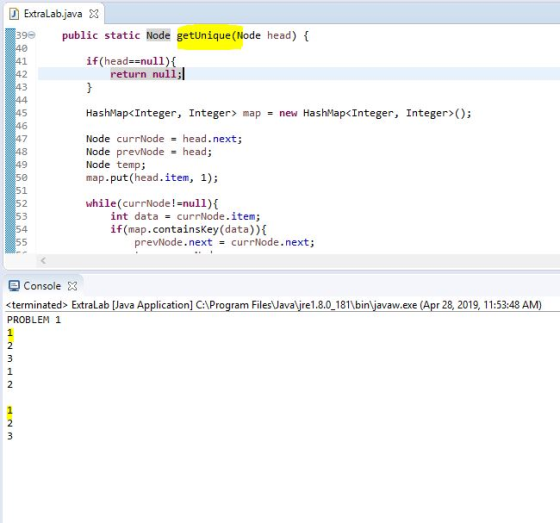Click 'prevNode.next = currNode.next;' line
This screenshot has width=560, height=523.
[224, 242]
